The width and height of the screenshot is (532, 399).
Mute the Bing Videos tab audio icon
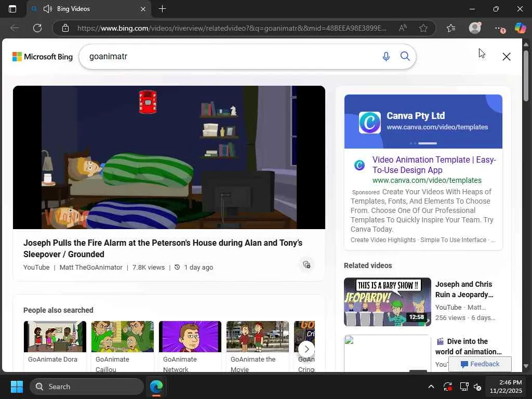click(x=48, y=9)
